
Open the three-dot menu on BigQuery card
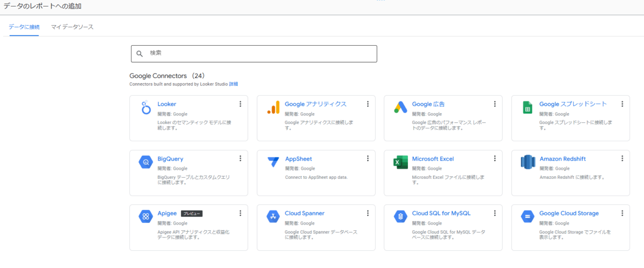pyautogui.click(x=240, y=158)
